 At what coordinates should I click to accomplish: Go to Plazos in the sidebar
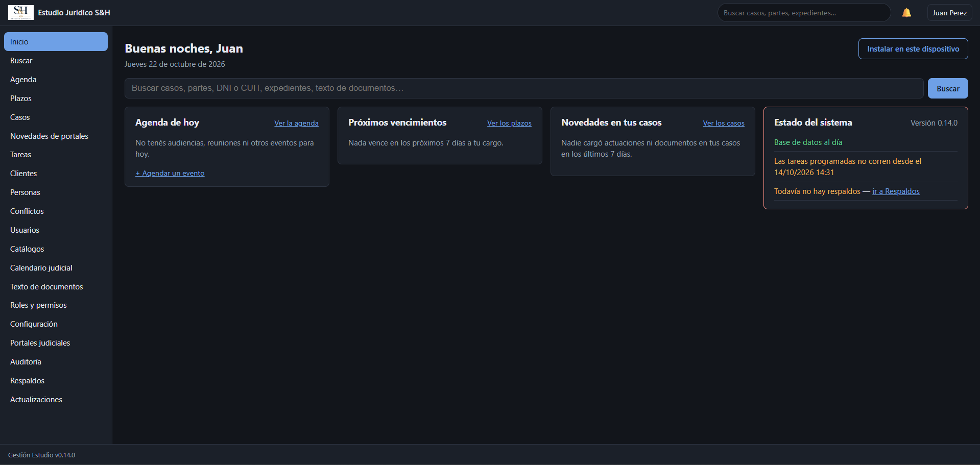(56, 99)
